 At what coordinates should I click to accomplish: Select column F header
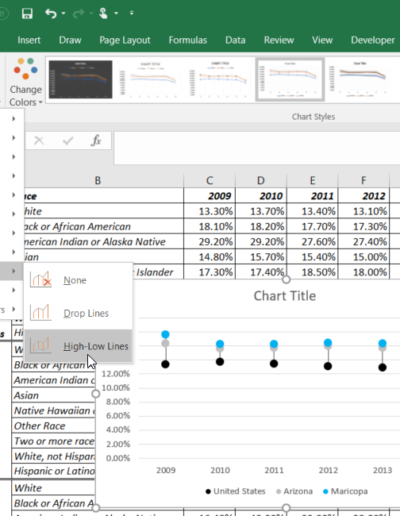pos(364,180)
